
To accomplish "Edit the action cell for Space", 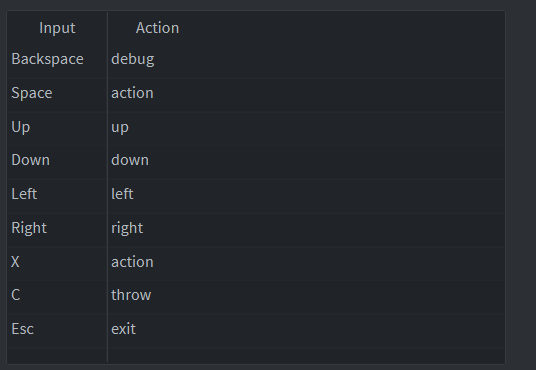I will pyautogui.click(x=306, y=93).
